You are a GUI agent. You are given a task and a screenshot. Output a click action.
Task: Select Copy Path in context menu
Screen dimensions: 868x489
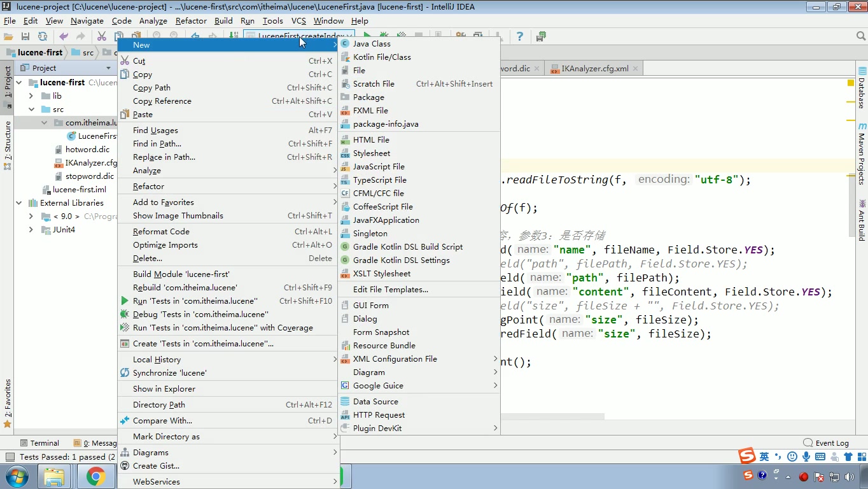coord(228,88)
